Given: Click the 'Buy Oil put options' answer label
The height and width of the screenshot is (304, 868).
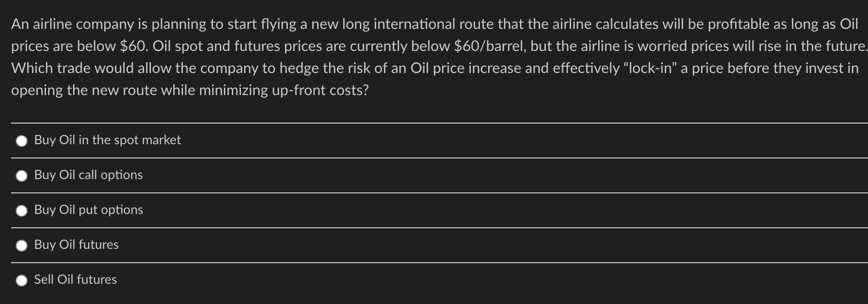Looking at the screenshot, I should 89,210.
